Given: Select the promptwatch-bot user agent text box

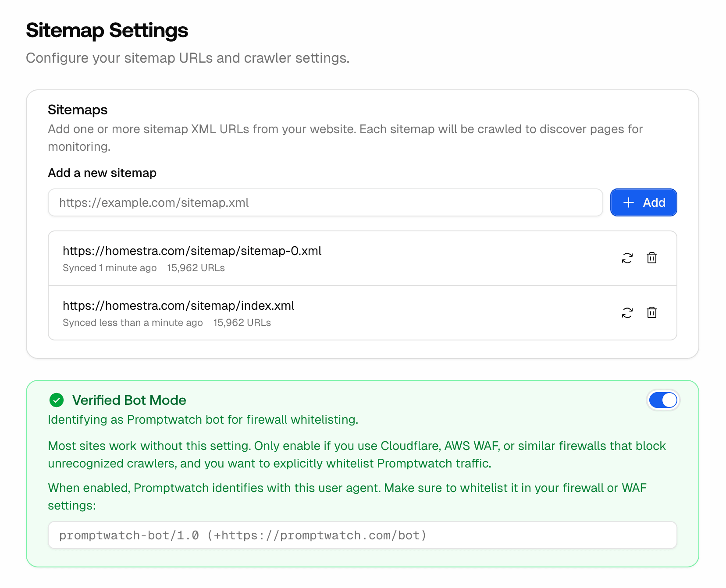Looking at the screenshot, I should (363, 535).
